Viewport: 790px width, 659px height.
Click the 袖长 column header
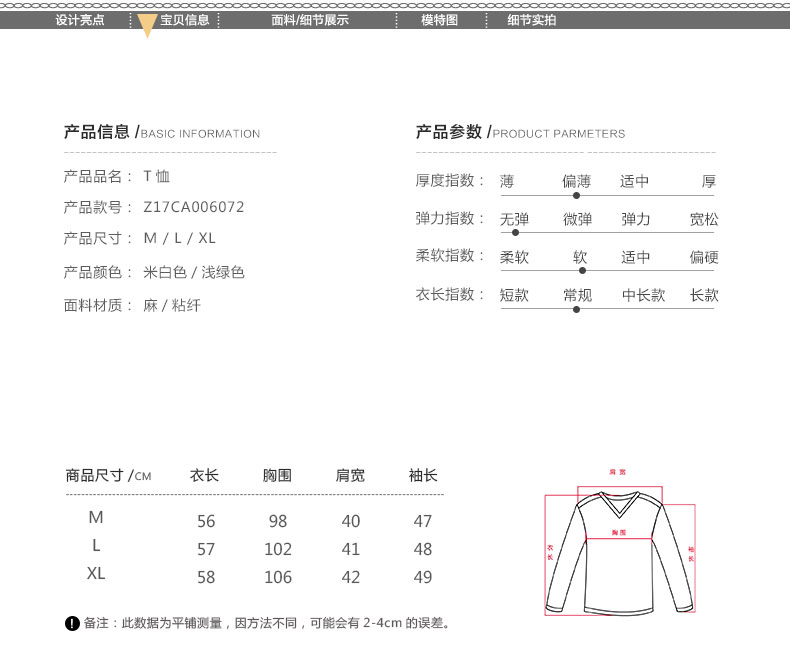(423, 476)
